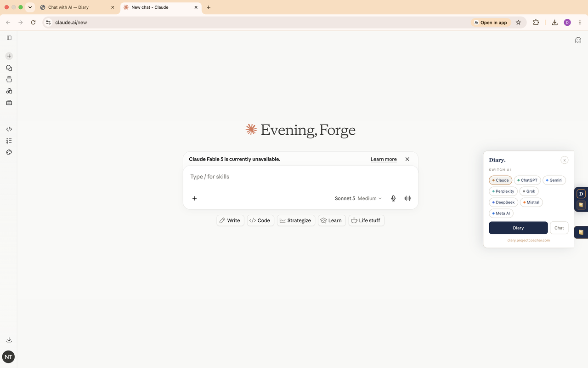Open the Code brackets icon in sidebar
Image resolution: width=588 pixels, height=368 pixels.
(9, 129)
